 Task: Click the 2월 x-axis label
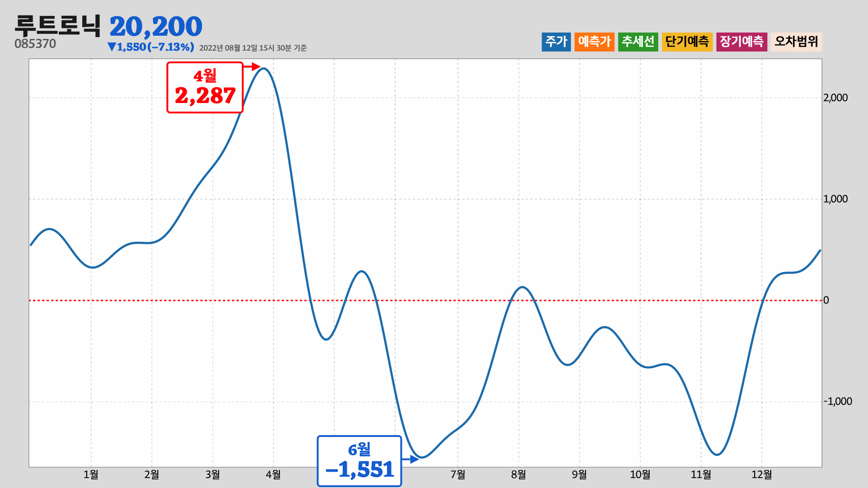click(152, 474)
